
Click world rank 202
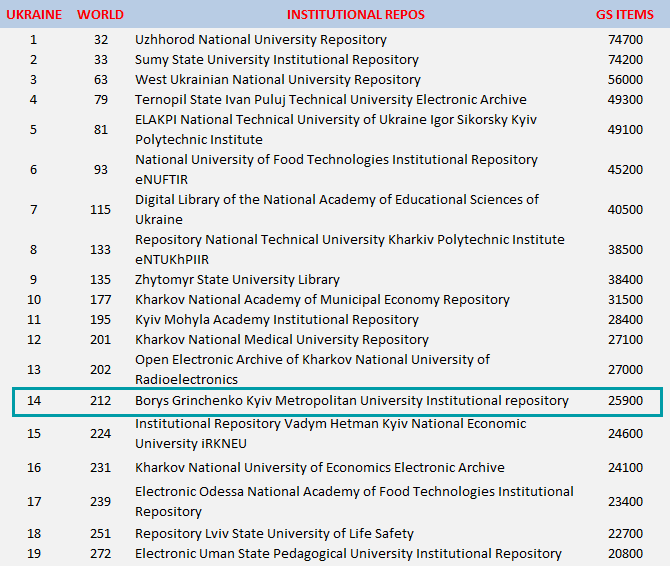click(100, 370)
